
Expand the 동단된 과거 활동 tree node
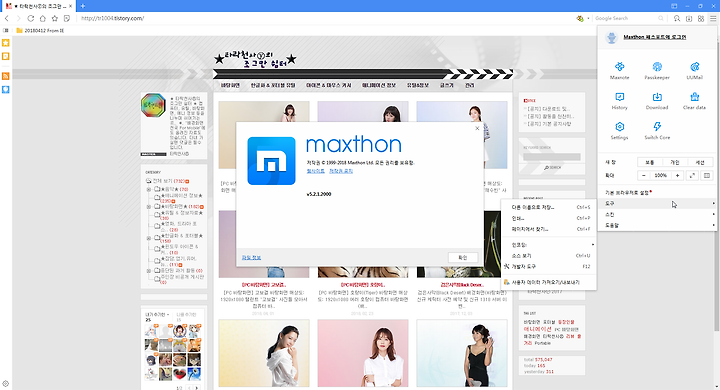coord(149,271)
